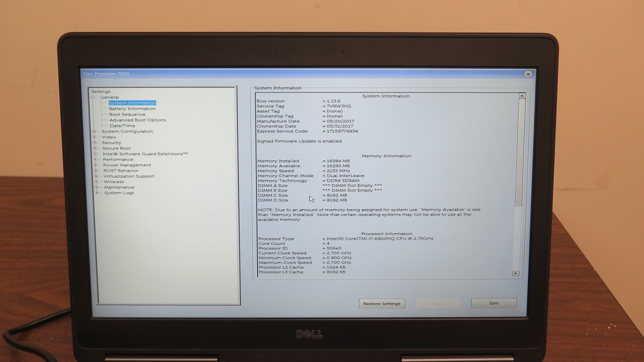Expand the Secure Boot node
The height and width of the screenshot is (362, 644).
95,148
